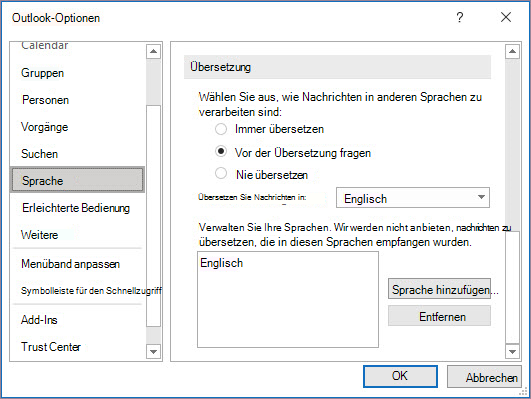Close the Outlook-Optionen dialog
531x399 pixels.
[x=506, y=17]
